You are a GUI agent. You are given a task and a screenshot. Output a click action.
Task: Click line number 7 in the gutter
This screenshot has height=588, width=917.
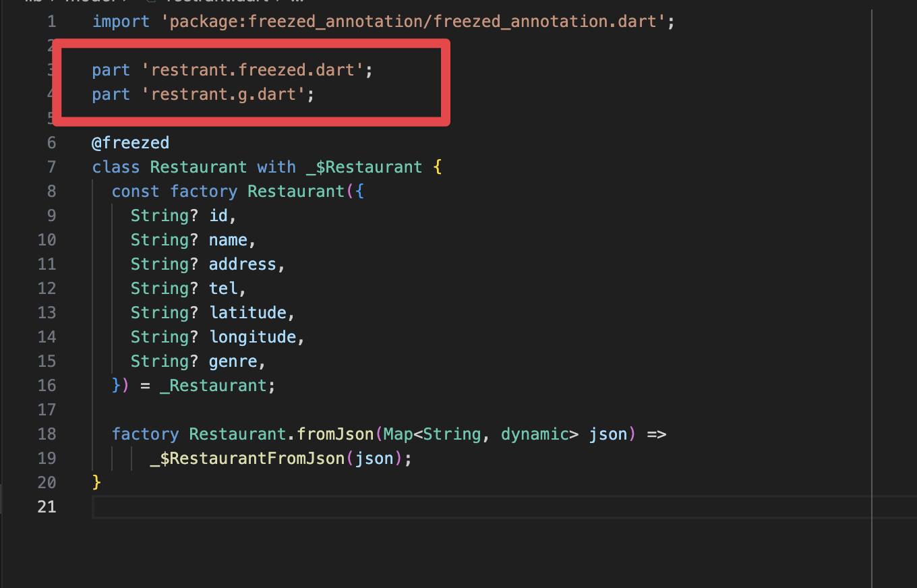click(x=51, y=167)
